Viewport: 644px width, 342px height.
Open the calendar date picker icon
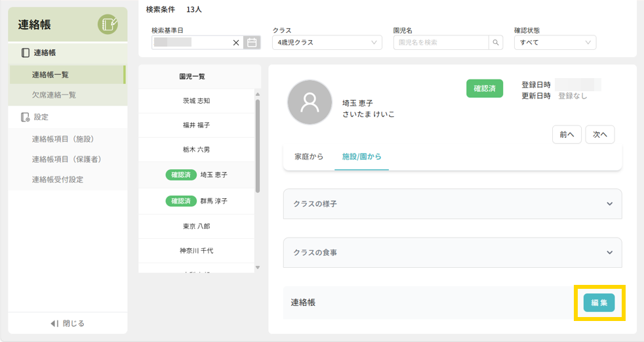[252, 43]
